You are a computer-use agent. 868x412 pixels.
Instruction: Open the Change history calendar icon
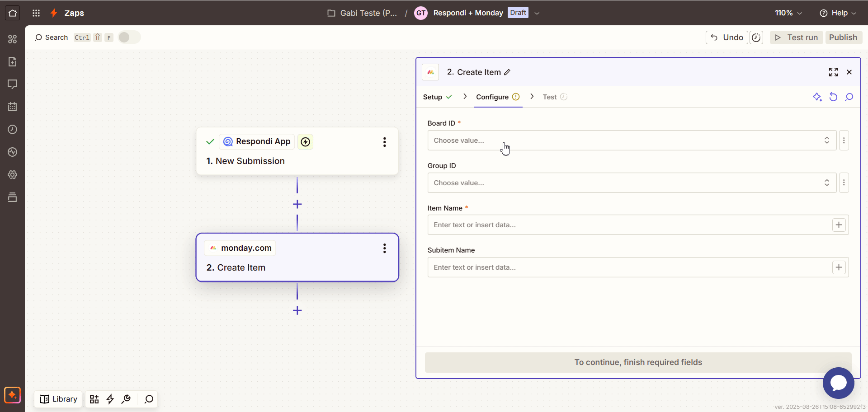(x=13, y=107)
